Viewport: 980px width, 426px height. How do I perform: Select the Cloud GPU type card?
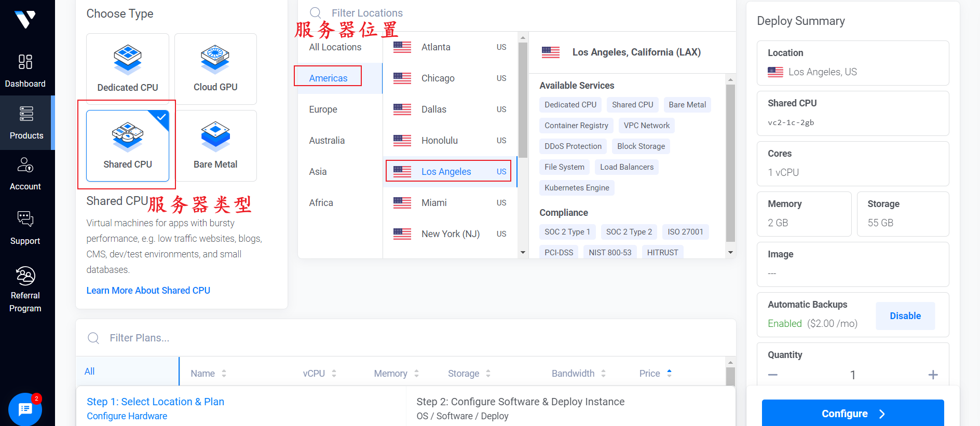point(215,69)
